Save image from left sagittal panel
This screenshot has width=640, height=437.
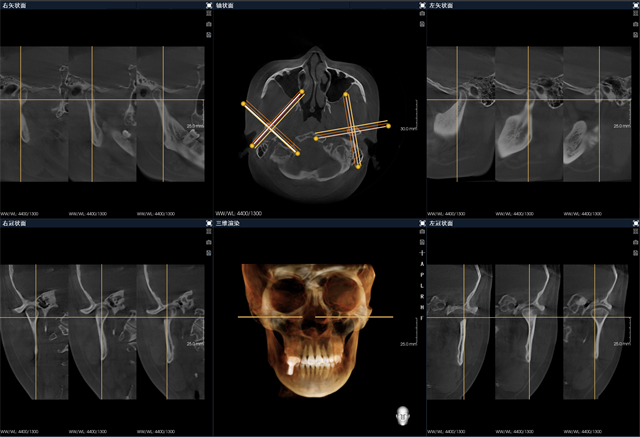click(x=636, y=35)
